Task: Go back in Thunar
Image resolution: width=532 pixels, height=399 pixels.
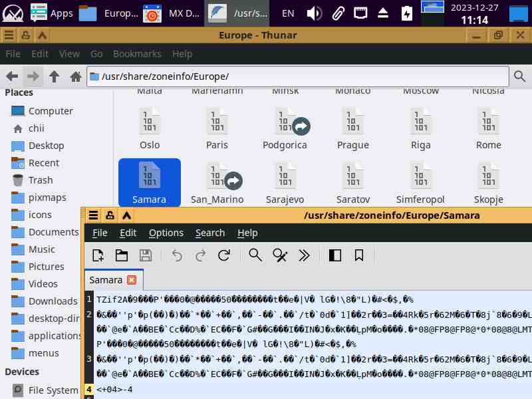Action: pos(12,76)
